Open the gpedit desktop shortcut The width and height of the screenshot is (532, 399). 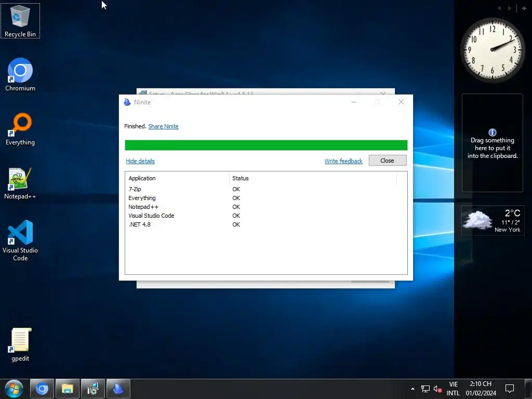click(20, 345)
